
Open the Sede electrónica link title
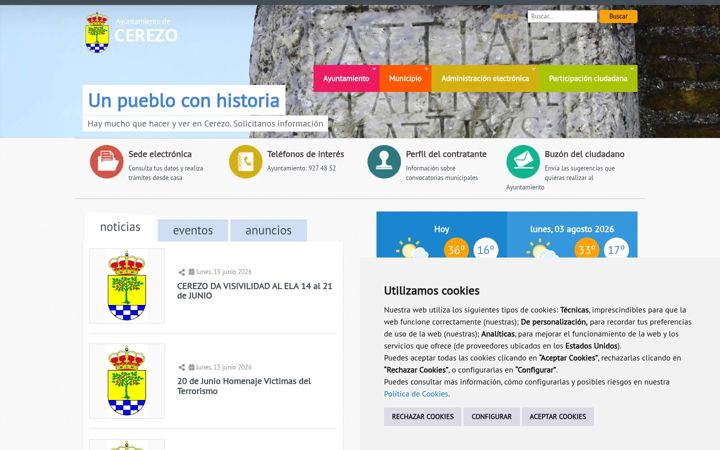(x=160, y=154)
